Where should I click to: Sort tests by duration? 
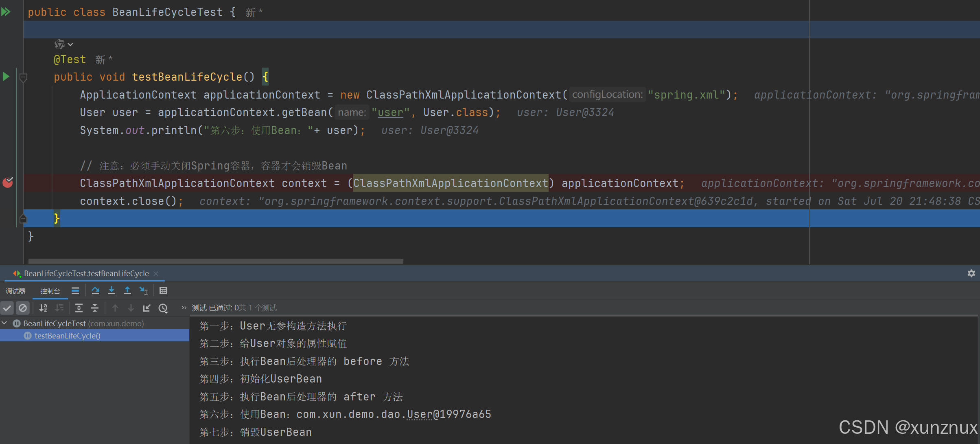tap(59, 308)
